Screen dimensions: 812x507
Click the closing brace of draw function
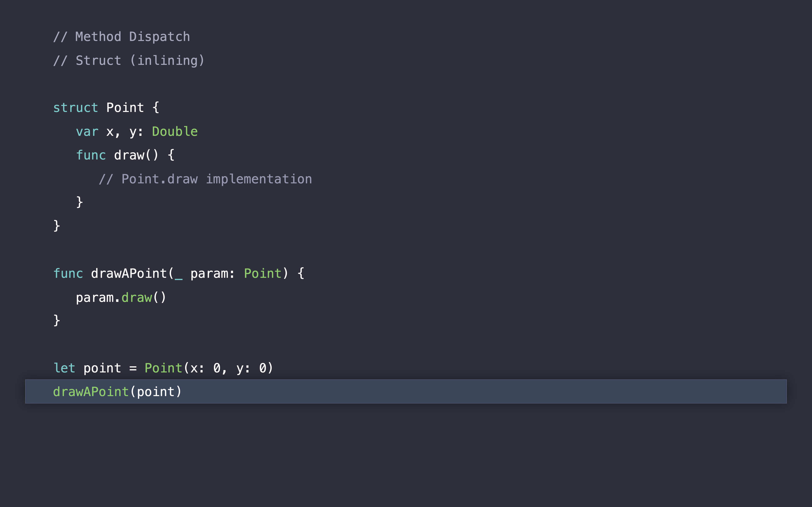(x=80, y=202)
